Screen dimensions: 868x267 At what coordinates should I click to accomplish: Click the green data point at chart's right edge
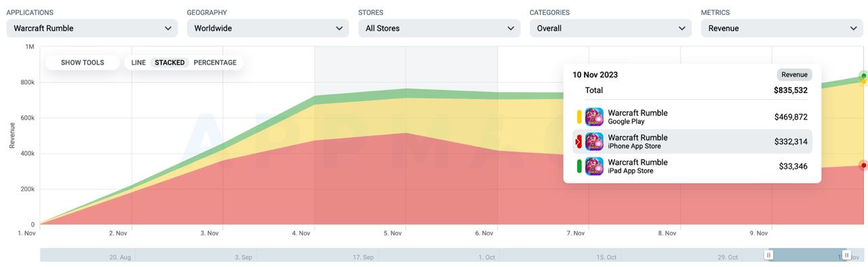(x=863, y=75)
